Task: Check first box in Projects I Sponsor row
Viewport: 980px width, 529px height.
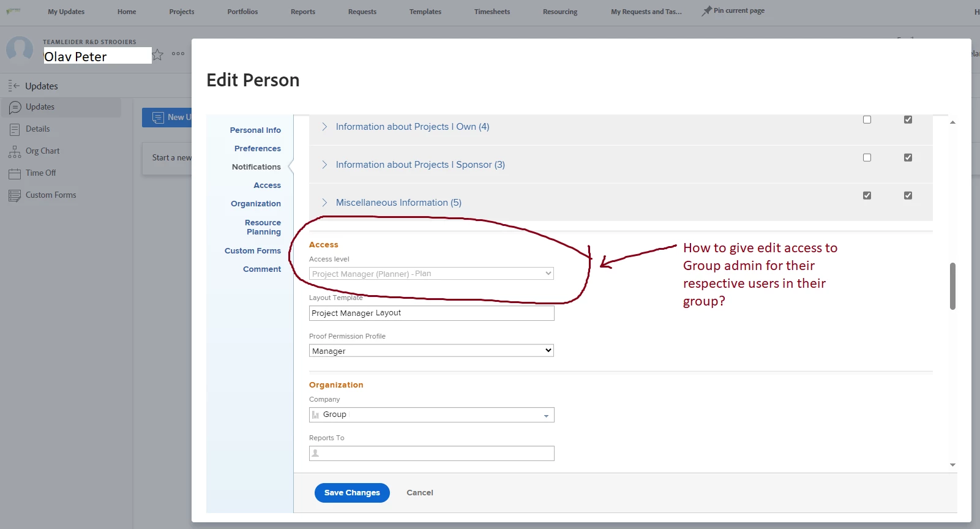Action: pyautogui.click(x=867, y=157)
